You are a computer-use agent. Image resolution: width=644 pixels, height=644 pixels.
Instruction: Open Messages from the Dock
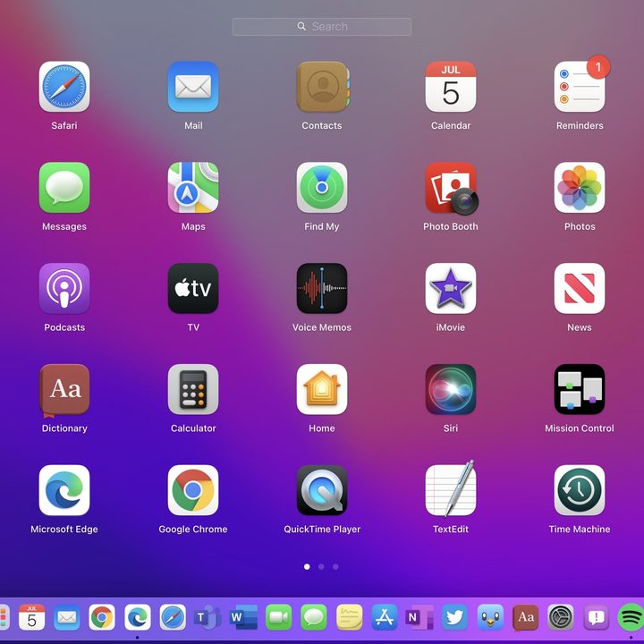pos(314,617)
